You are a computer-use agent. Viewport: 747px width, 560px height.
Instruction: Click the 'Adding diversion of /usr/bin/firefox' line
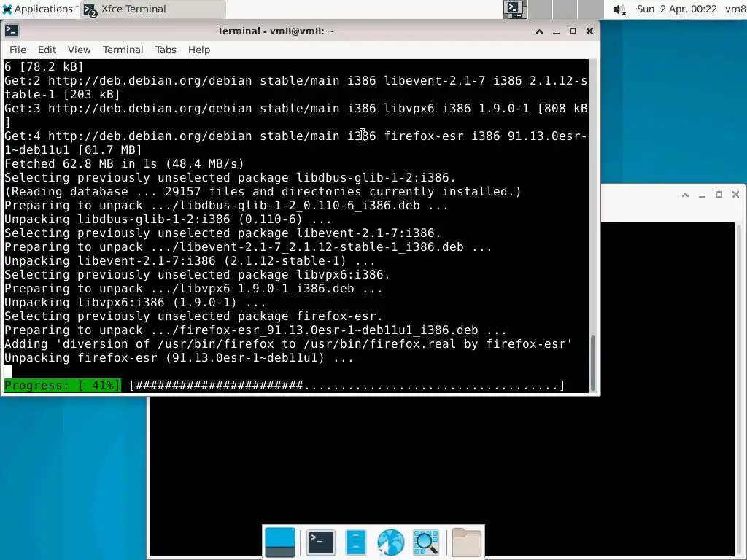click(x=288, y=344)
